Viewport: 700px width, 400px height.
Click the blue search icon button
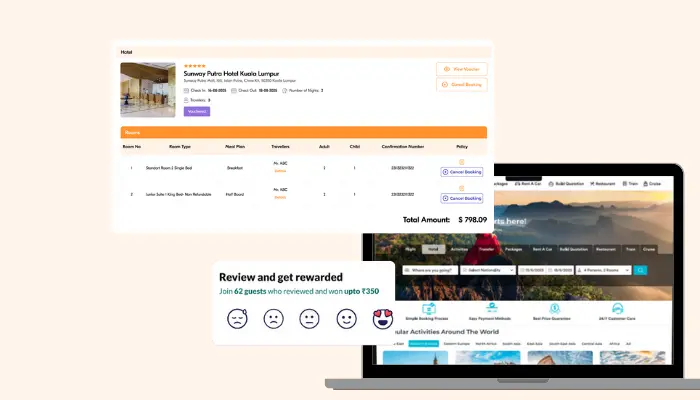pyautogui.click(x=641, y=270)
